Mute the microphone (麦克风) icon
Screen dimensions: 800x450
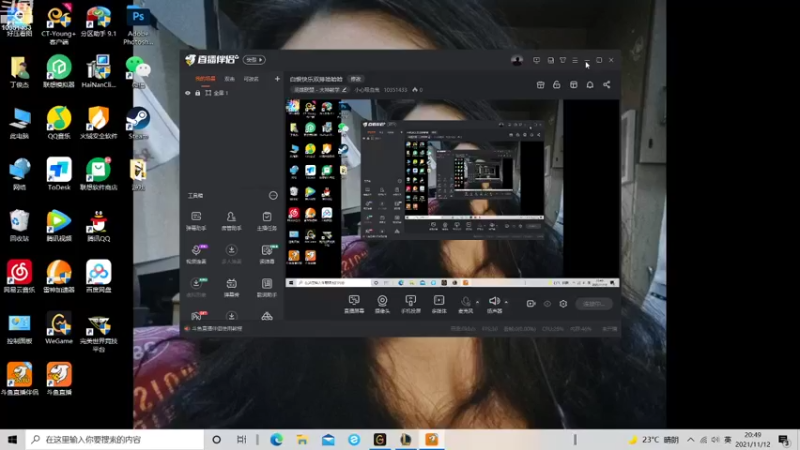point(465,302)
